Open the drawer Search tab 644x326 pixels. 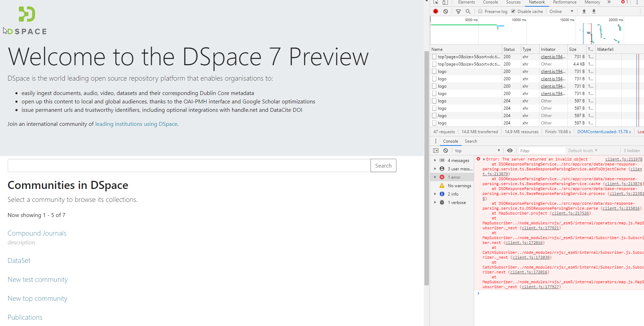[x=471, y=141]
